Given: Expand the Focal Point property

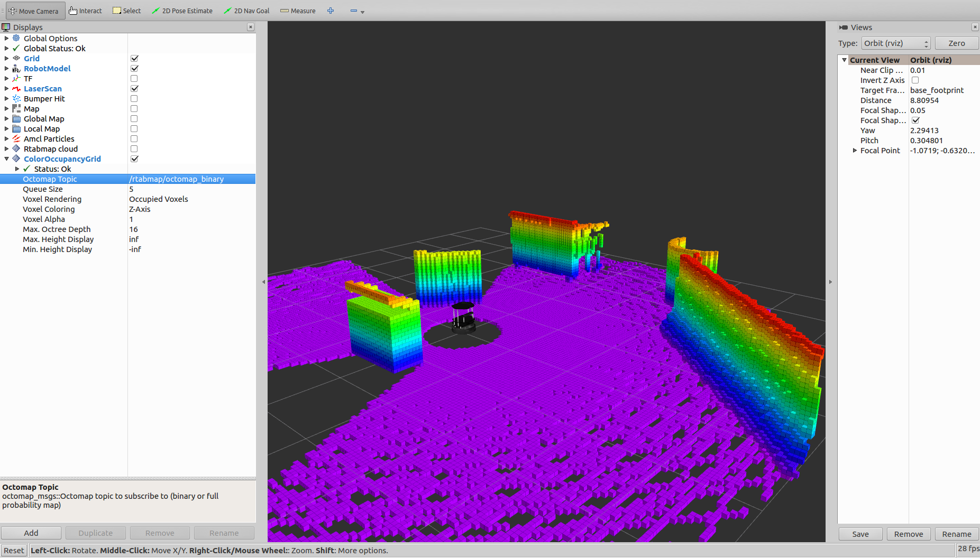Looking at the screenshot, I should point(855,150).
